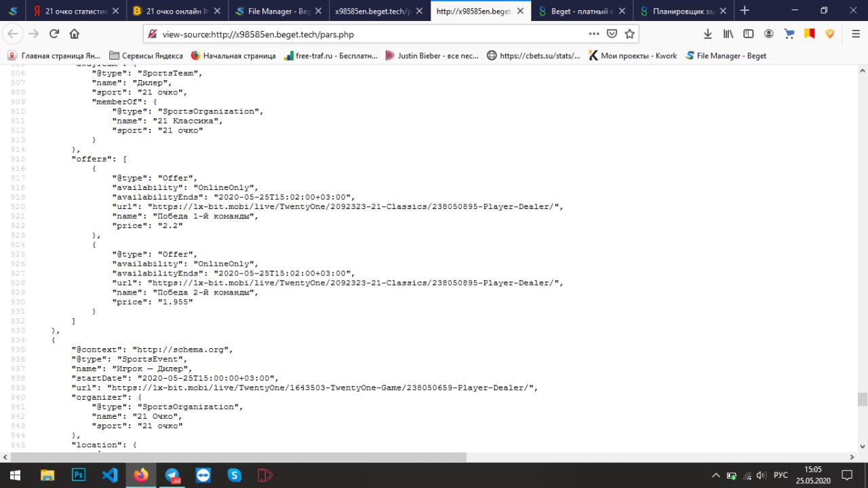Click the 1643503-TwentyOne-Game URL on line 939

[x=320, y=388]
